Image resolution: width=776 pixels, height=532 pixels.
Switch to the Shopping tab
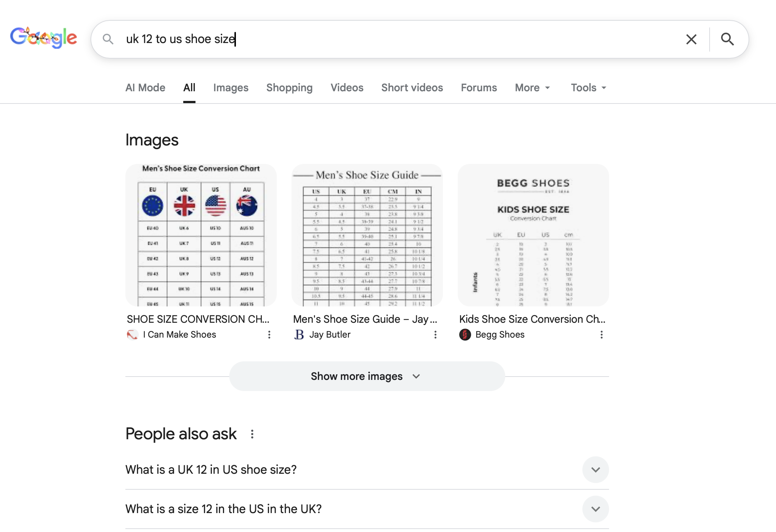click(x=289, y=88)
